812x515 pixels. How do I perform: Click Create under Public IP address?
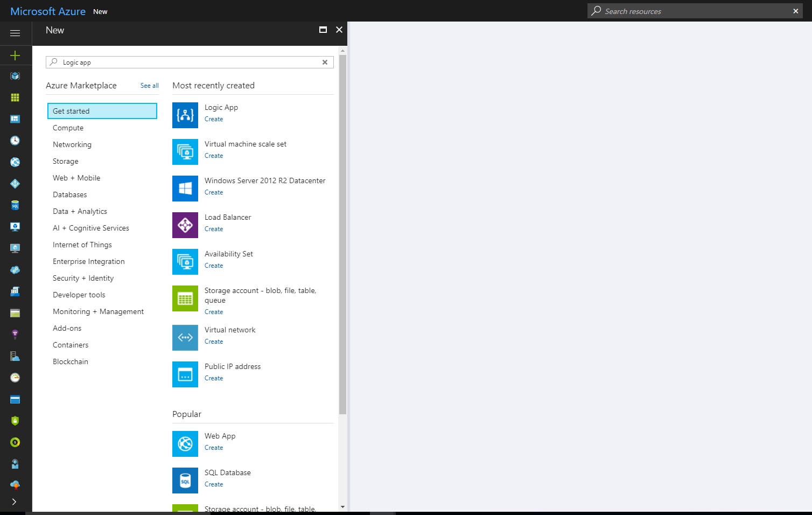(x=214, y=378)
